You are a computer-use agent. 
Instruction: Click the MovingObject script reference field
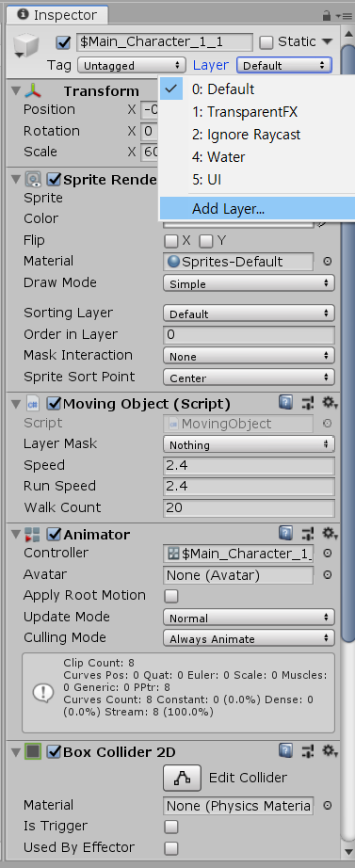[x=238, y=424]
